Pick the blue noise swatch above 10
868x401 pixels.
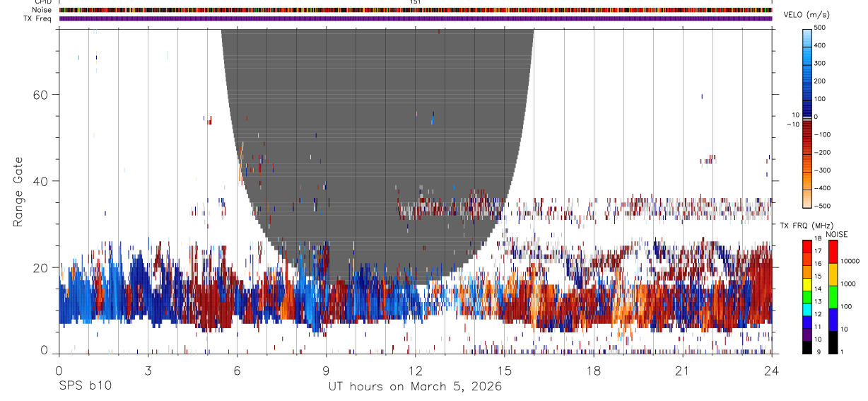(x=833, y=319)
